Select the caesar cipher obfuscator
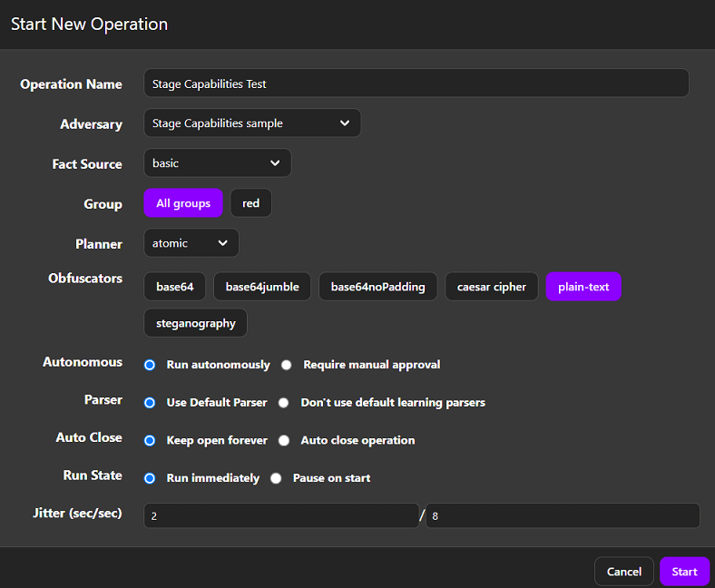The image size is (715, 588). pos(491,287)
